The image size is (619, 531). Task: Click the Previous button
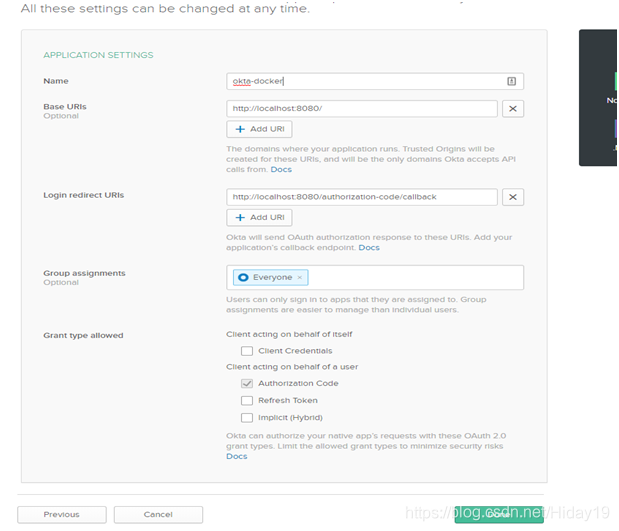[61, 514]
